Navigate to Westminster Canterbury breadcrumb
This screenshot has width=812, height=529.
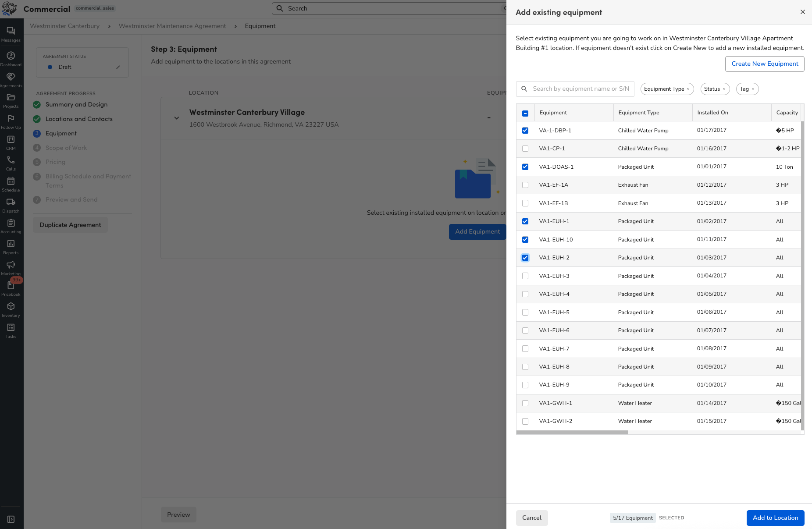pos(64,26)
